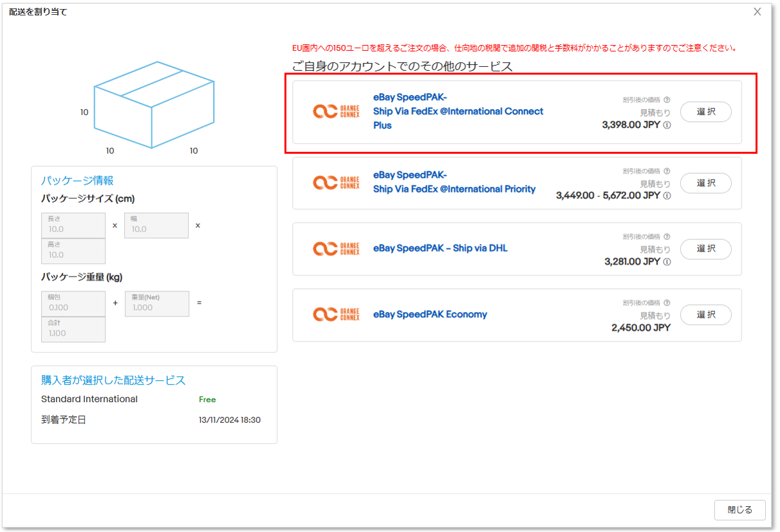
Task: Open the eBay SpeedPAK – Ship via DHL link
Action: pyautogui.click(x=440, y=248)
